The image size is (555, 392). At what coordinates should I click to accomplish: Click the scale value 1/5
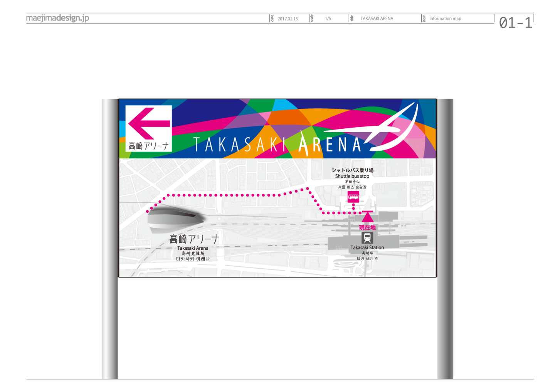click(328, 19)
